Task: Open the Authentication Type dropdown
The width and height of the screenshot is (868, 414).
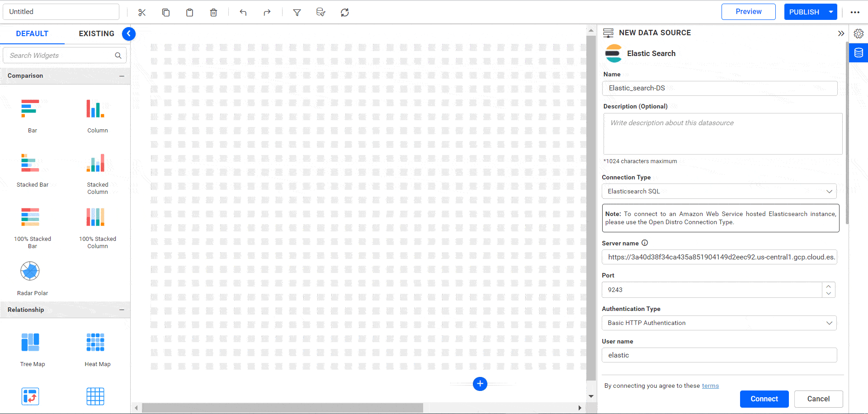Action: (x=719, y=323)
